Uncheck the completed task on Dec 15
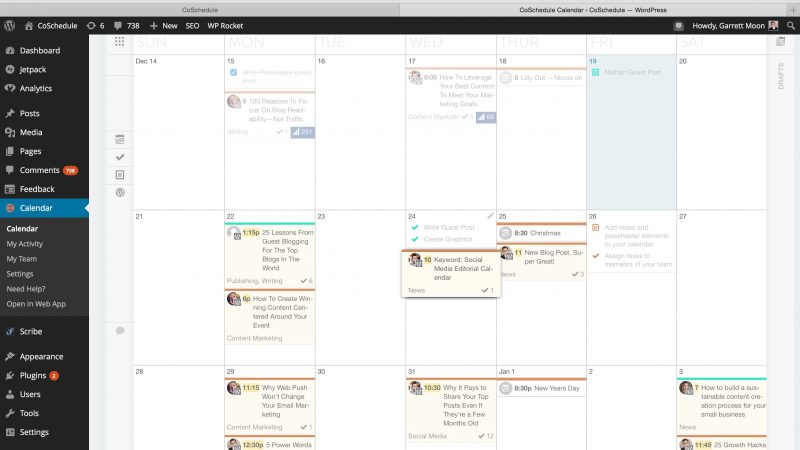The width and height of the screenshot is (800, 450). tap(233, 73)
